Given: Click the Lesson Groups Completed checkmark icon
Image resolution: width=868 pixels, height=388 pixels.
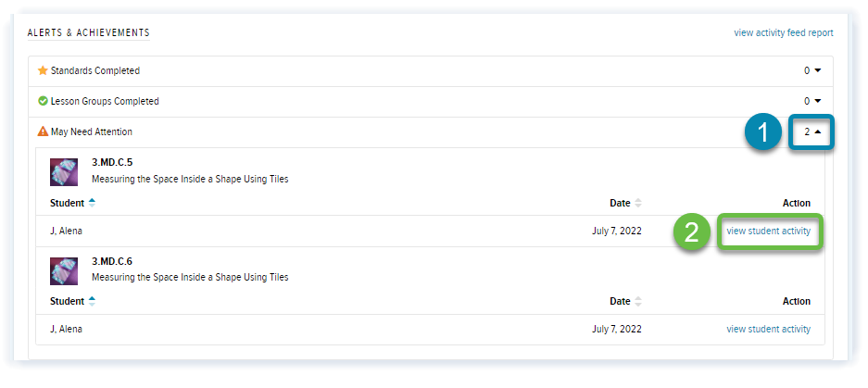Looking at the screenshot, I should [43, 101].
